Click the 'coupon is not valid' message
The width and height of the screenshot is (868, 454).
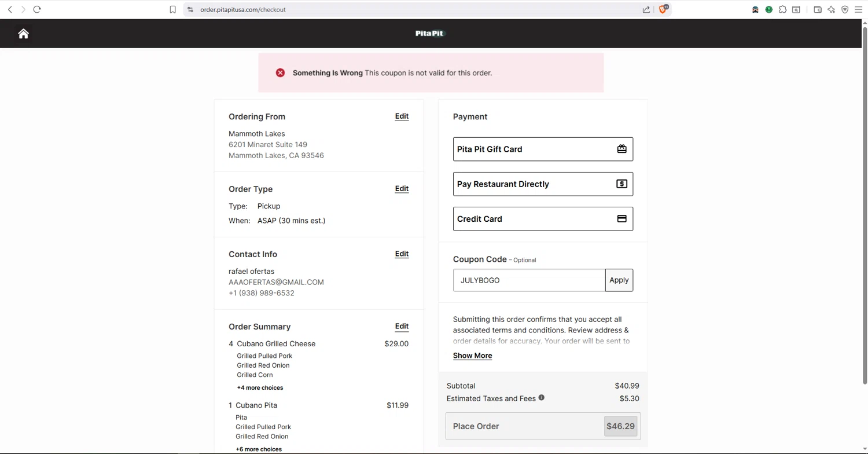(428, 73)
